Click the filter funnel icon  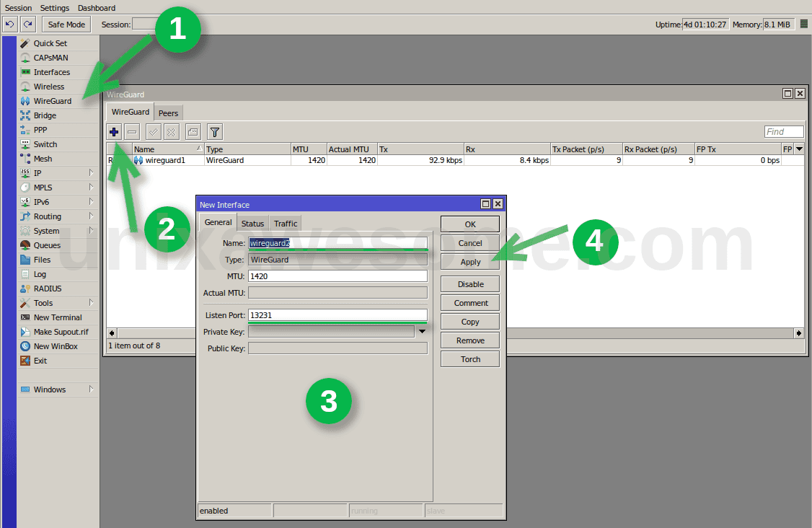pos(214,132)
